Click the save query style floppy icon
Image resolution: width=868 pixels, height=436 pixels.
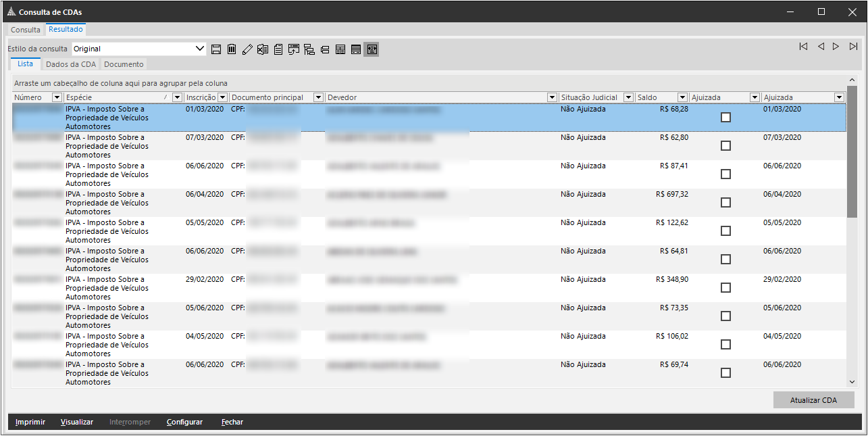pos(216,49)
